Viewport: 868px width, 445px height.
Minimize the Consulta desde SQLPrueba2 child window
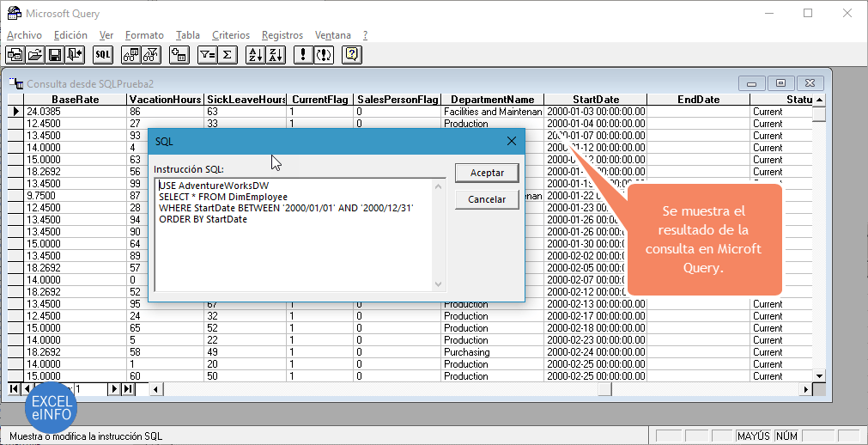(x=752, y=83)
